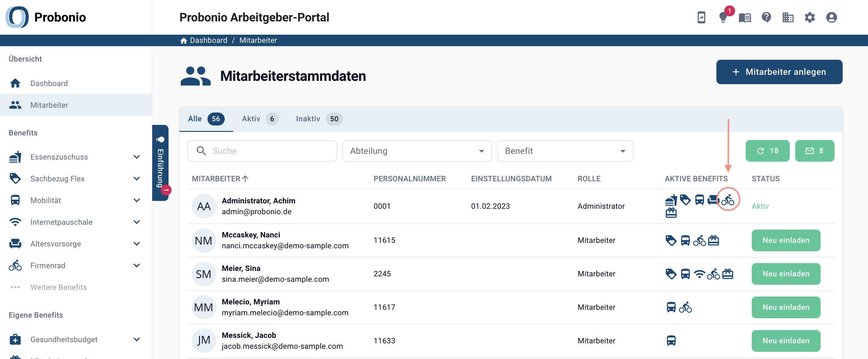
Task: Click the bike icon in Administrator Achim's benefits
Action: tap(728, 200)
